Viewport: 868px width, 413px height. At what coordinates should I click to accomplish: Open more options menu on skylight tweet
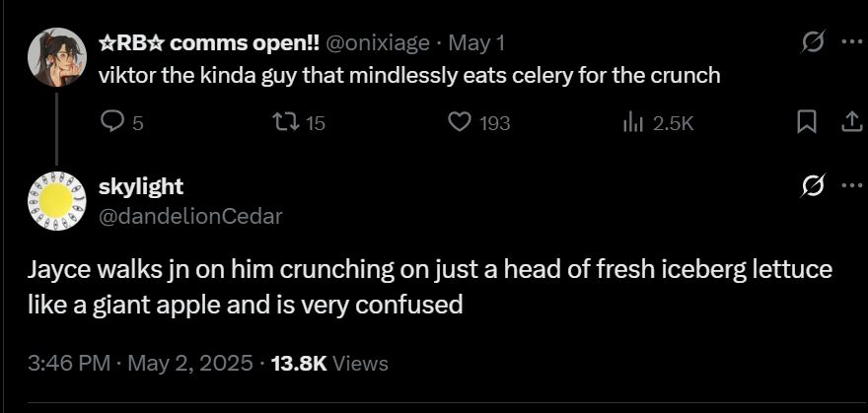(852, 185)
